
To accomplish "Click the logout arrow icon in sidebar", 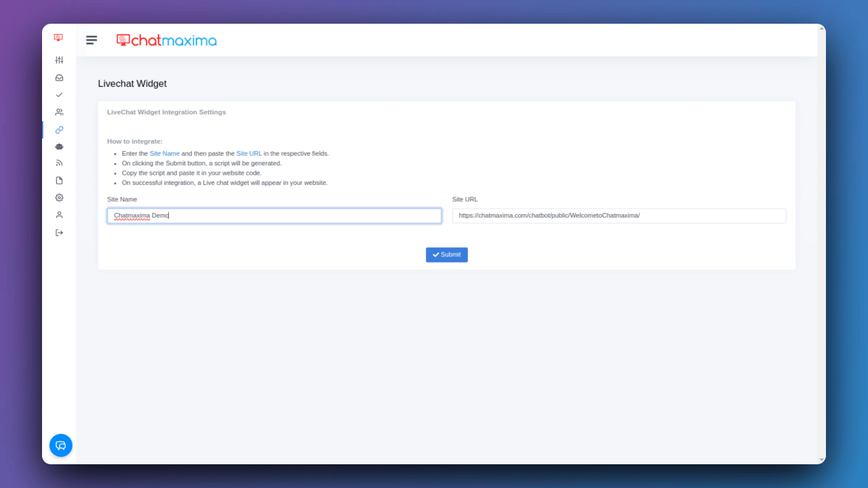I will pos(59,232).
